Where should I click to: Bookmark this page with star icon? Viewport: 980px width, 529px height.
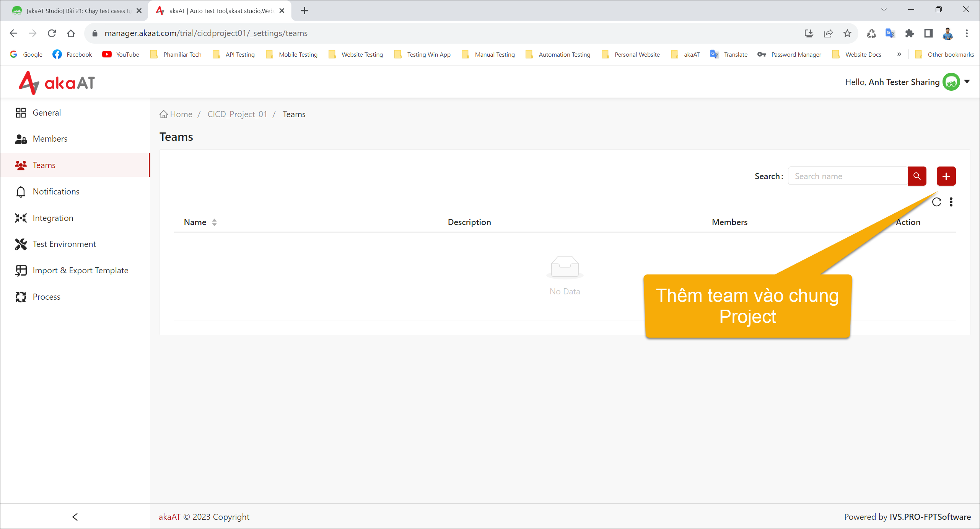click(x=847, y=33)
